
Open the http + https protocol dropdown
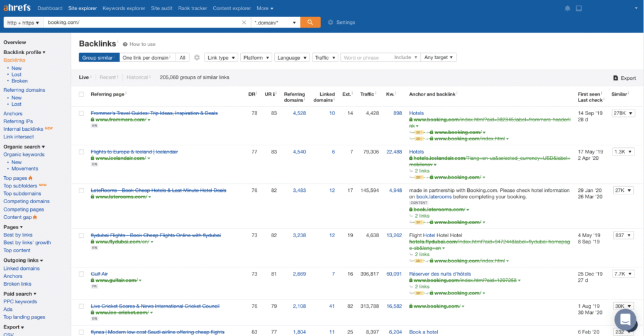pyautogui.click(x=23, y=23)
